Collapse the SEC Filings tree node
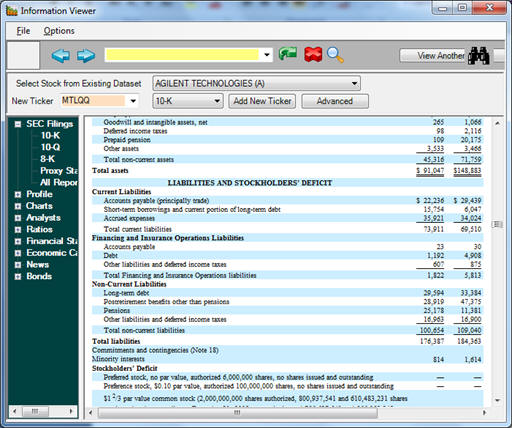Screen dimensions: 512x428 (18, 124)
